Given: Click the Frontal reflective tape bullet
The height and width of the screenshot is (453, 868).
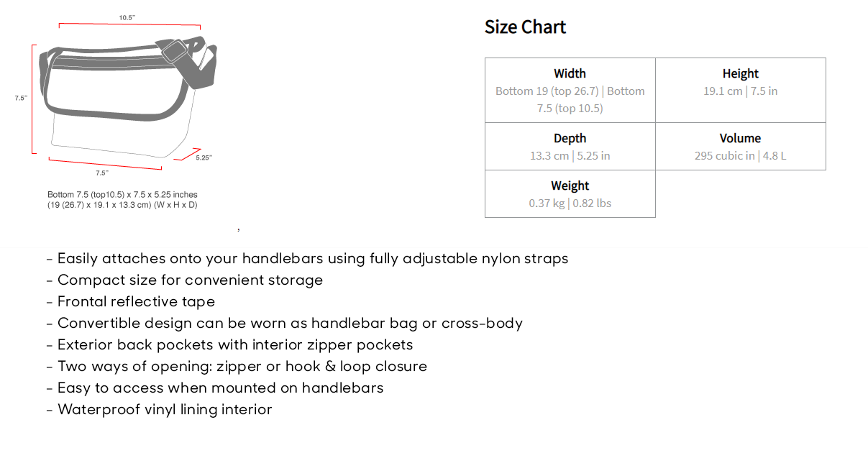Looking at the screenshot, I should click(130, 302).
